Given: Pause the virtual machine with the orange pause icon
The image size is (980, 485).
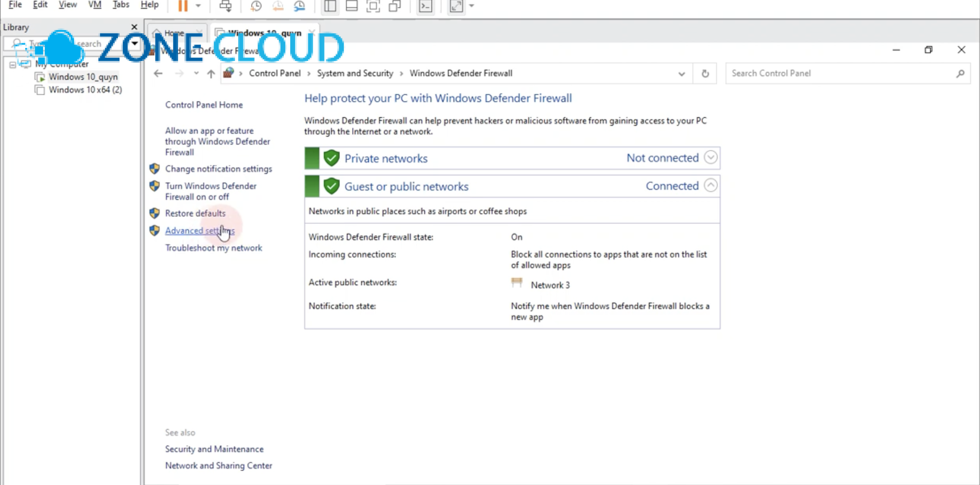Looking at the screenshot, I should click(183, 6).
